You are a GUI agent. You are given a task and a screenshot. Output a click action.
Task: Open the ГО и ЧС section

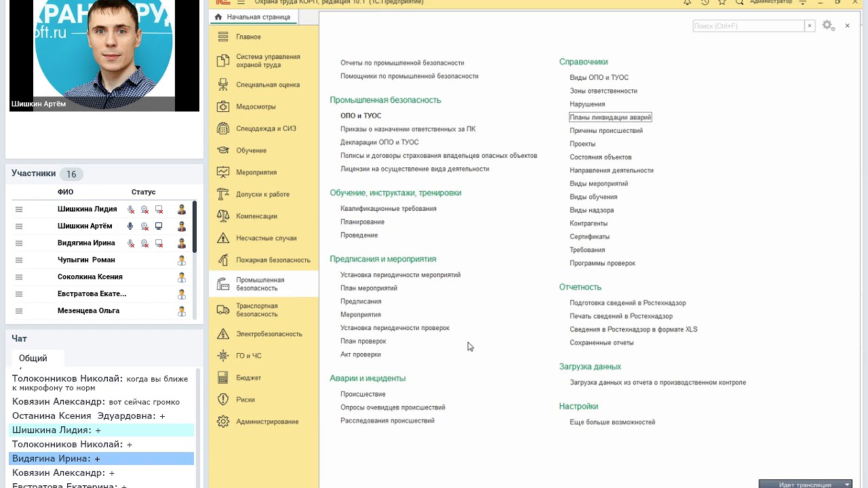pos(264,355)
